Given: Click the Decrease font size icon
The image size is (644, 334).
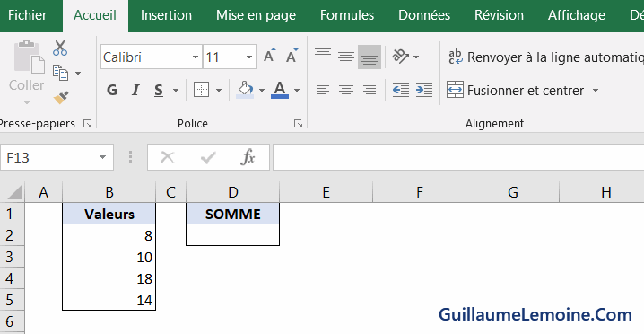Looking at the screenshot, I should point(292,56).
